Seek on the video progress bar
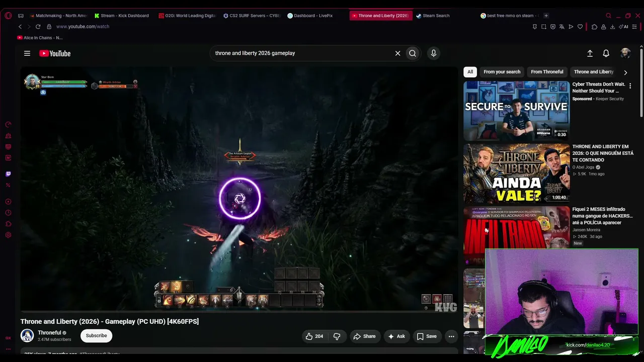 [x=239, y=311]
